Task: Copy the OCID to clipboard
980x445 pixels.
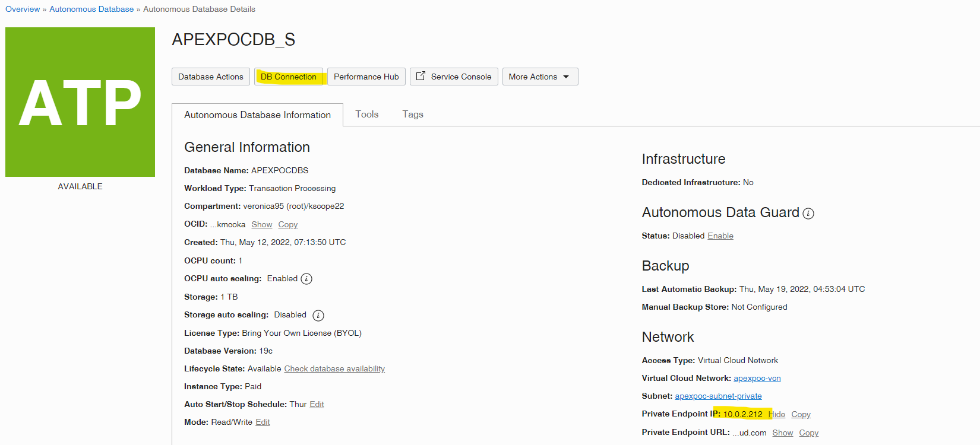Action: point(287,224)
